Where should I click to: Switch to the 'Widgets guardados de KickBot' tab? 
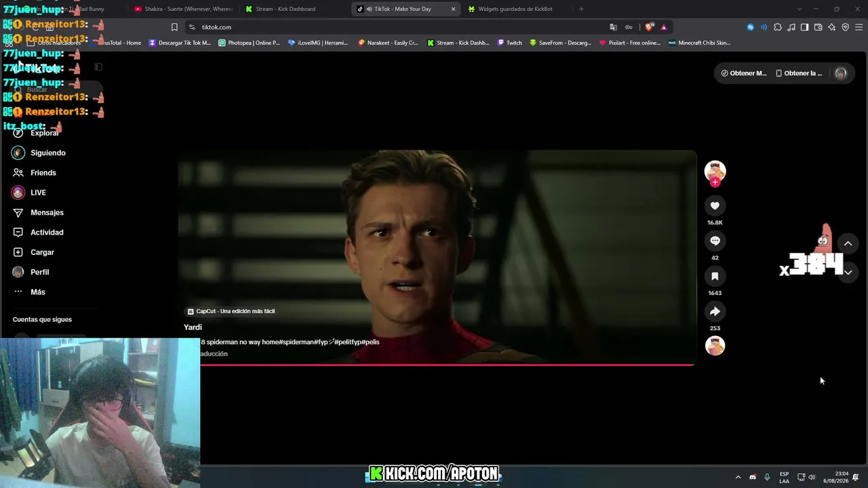click(x=515, y=9)
